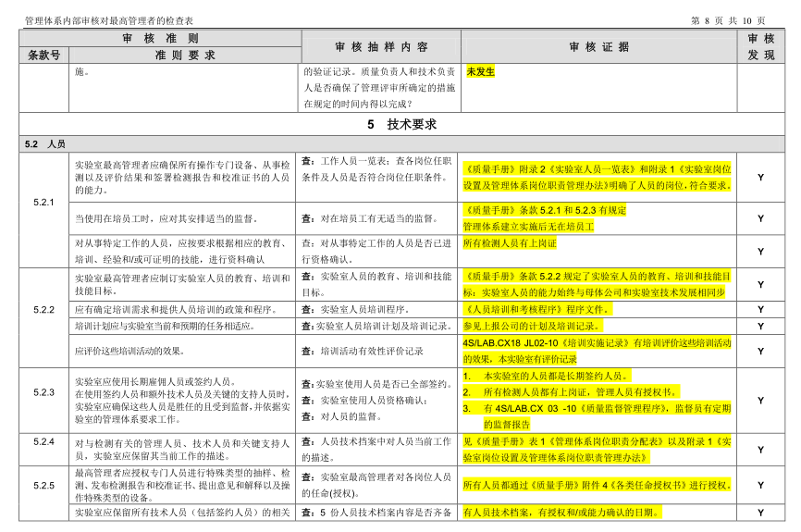Screen dimensions: 801x532
Task: Click clause number 5.2.4 cell
Action: tap(43, 441)
